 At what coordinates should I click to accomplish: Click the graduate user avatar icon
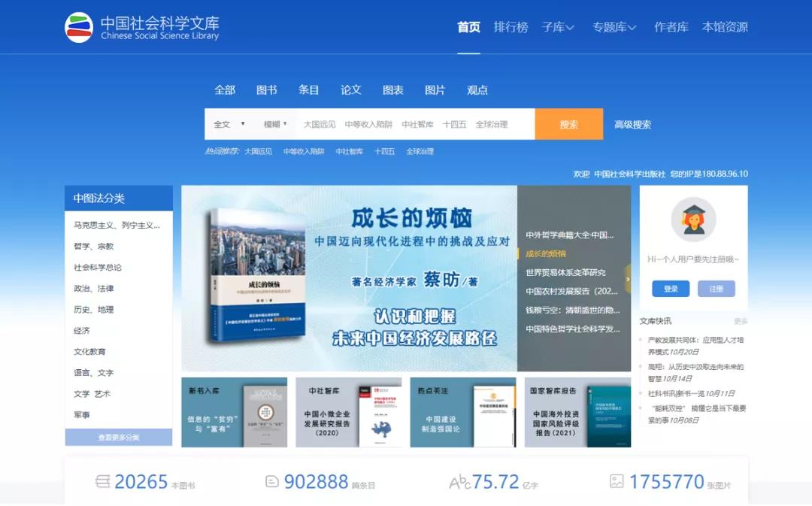(693, 220)
